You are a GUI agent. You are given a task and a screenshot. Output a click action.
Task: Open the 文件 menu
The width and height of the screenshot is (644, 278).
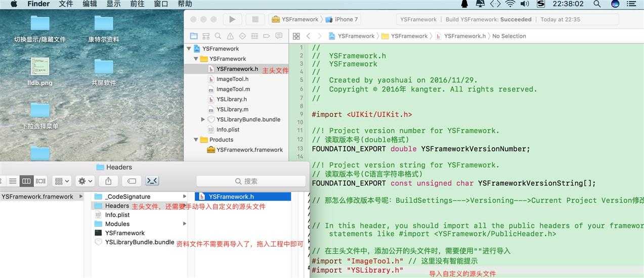point(66,4)
